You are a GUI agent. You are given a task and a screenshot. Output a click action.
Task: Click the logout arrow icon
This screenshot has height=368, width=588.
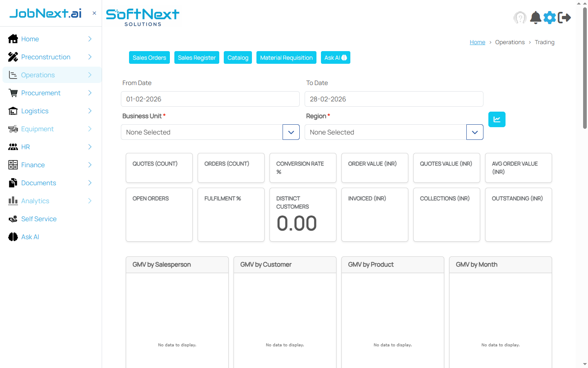click(x=564, y=18)
